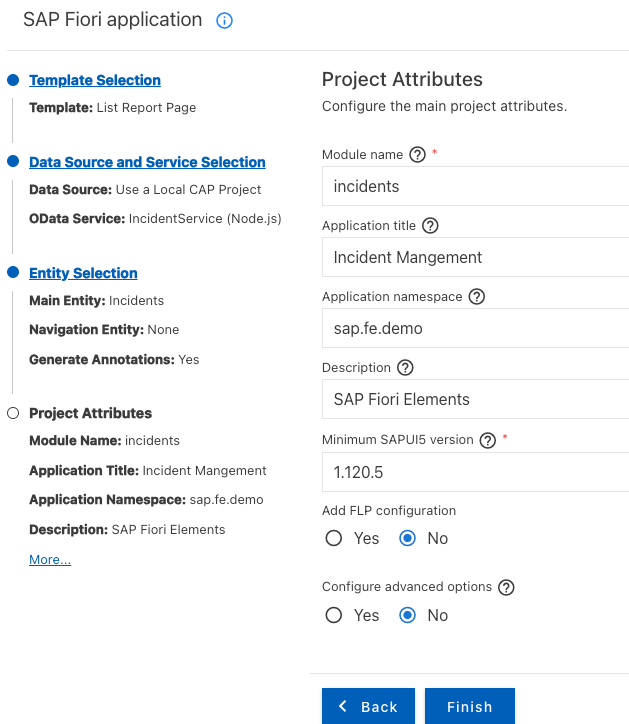Click the Application title input field
This screenshot has width=629, height=724.
(x=475, y=257)
